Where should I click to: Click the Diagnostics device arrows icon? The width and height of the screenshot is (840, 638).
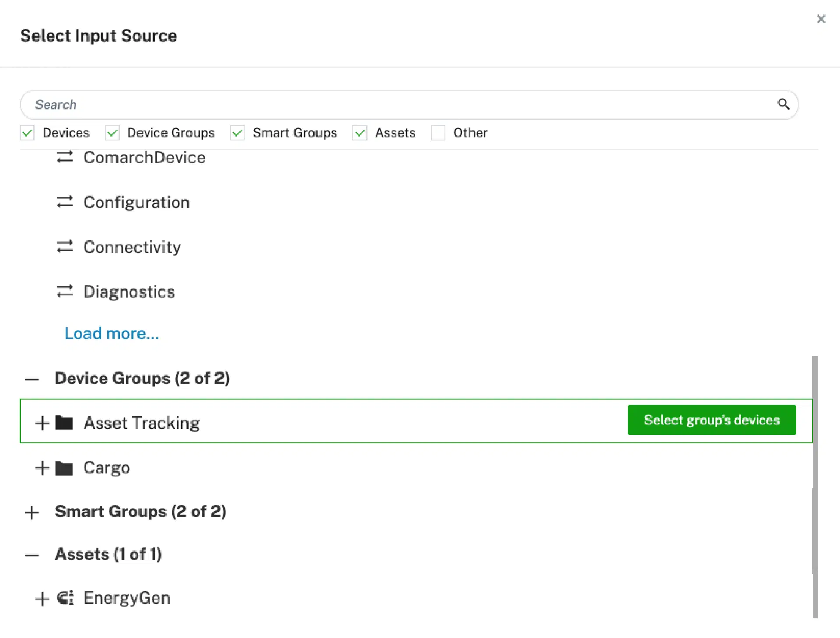tap(65, 291)
